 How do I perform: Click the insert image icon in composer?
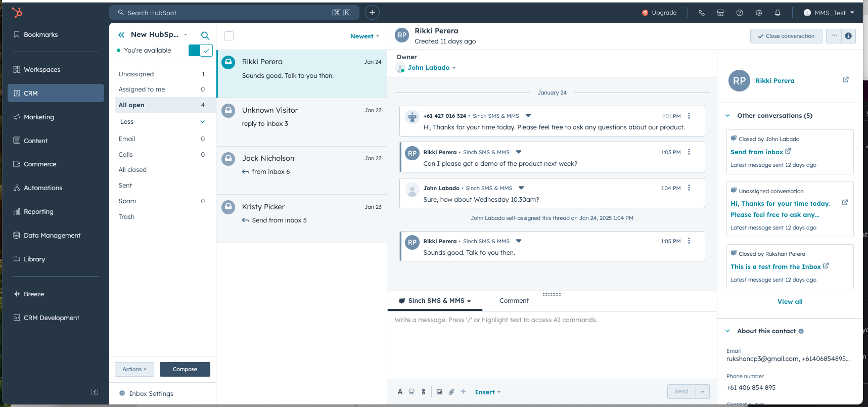coord(439,392)
